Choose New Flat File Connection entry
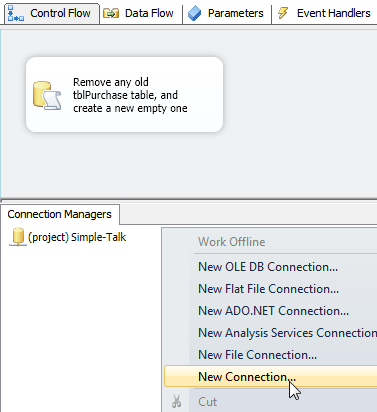 (270, 289)
